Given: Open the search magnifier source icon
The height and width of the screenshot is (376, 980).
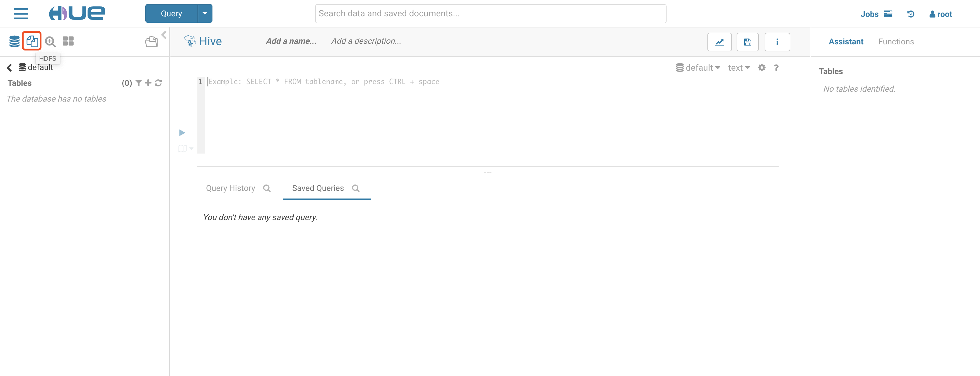Looking at the screenshot, I should (x=50, y=41).
